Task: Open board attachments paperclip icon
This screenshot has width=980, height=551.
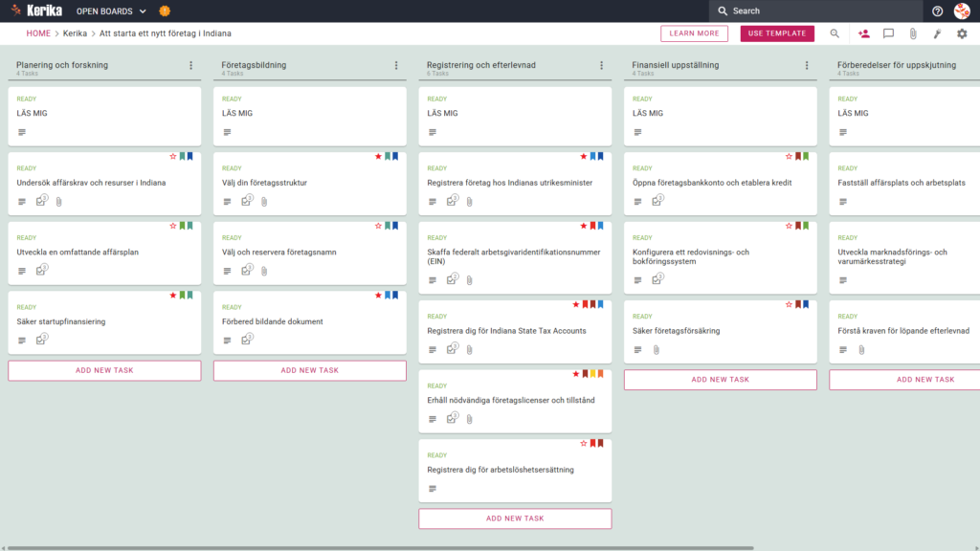Action: [x=913, y=33]
